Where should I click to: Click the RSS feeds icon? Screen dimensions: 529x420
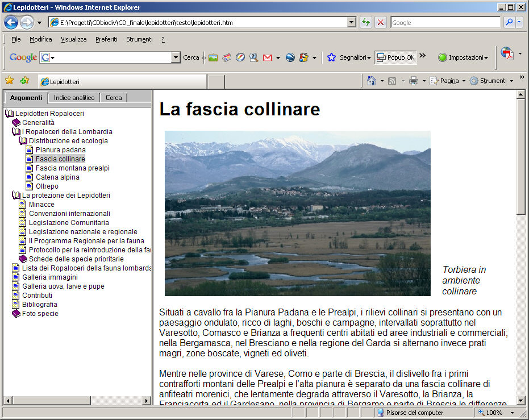[x=392, y=81]
